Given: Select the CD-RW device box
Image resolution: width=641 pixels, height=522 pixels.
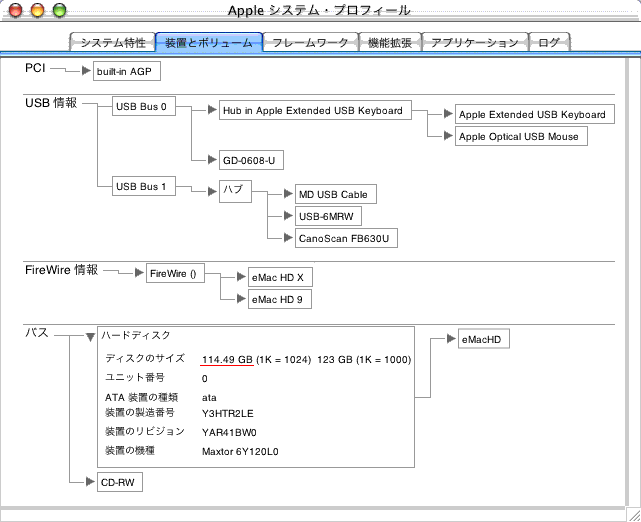Looking at the screenshot, I should pos(120,482).
